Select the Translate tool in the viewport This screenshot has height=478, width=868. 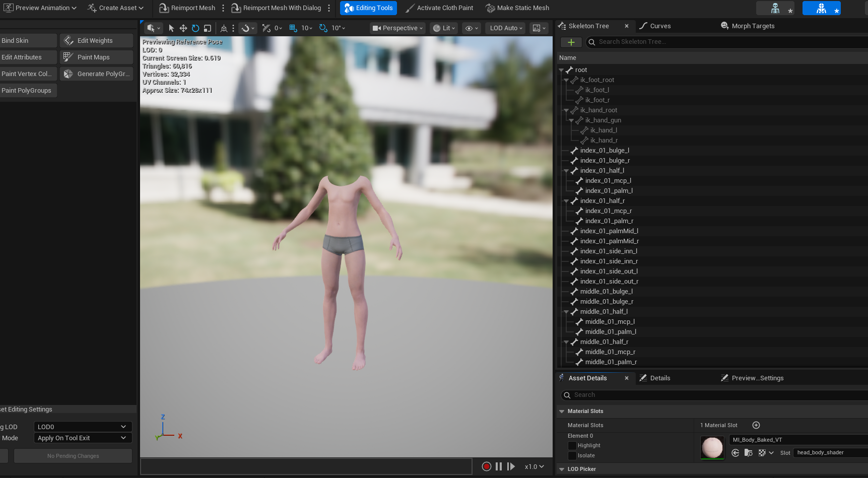coord(183,28)
